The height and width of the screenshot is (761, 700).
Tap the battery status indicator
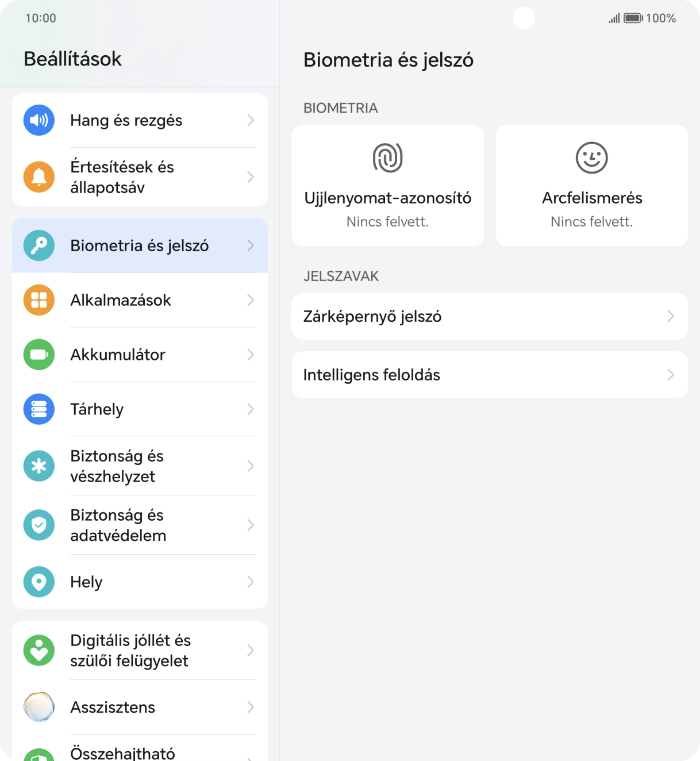[x=633, y=18]
